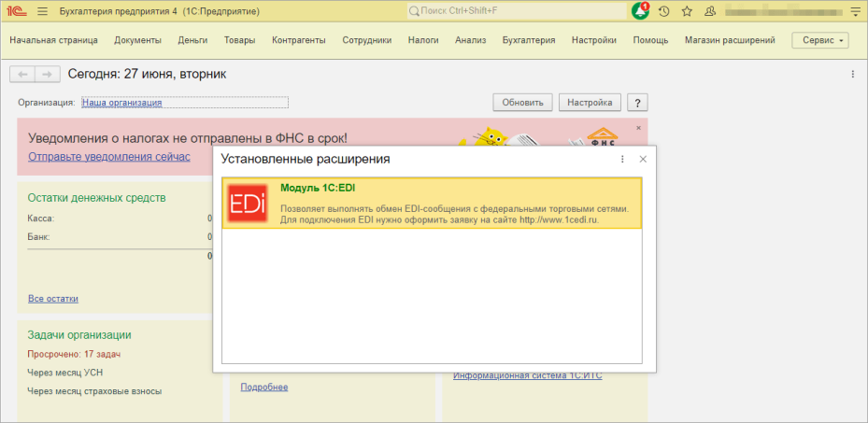Screen dimensions: 868x423
Task: Focus the Поиск Ctrl+Shift+F search field
Action: pyautogui.click(x=517, y=11)
